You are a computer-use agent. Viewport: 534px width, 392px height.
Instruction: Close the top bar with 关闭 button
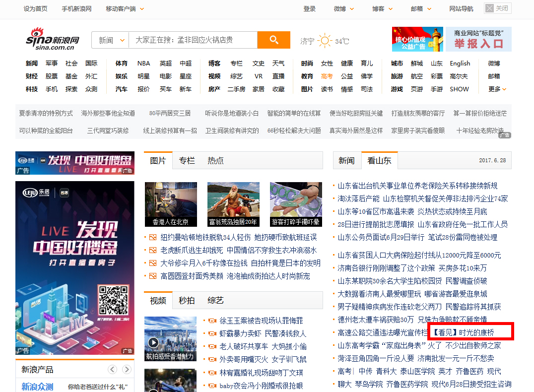click(497, 8)
